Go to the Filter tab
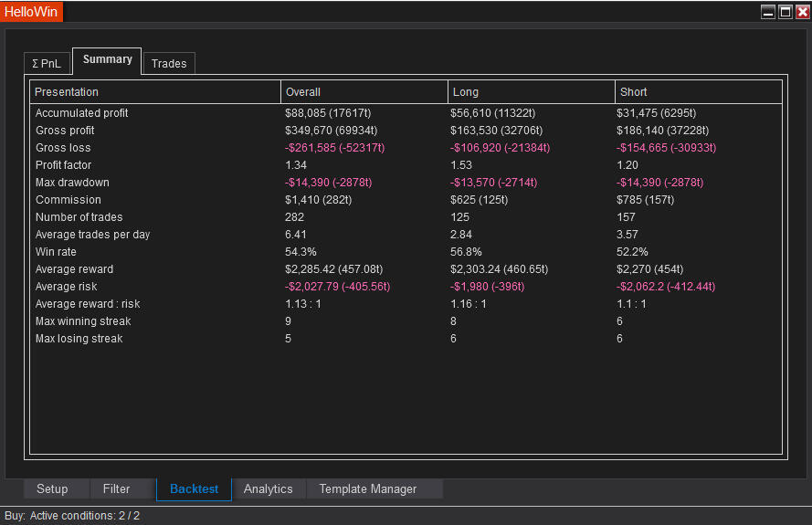Screen dimensions: 812x525 (x=116, y=489)
